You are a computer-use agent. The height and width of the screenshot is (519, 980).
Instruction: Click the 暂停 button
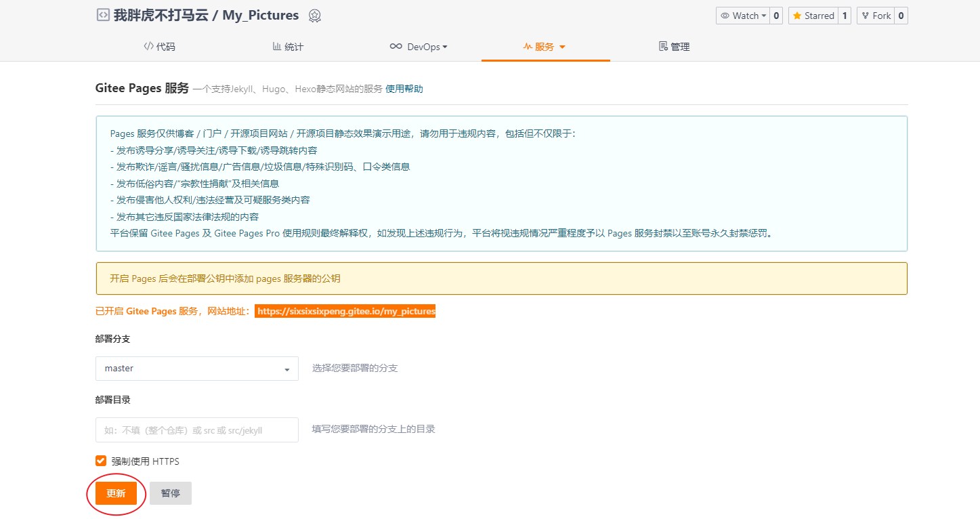click(x=171, y=493)
